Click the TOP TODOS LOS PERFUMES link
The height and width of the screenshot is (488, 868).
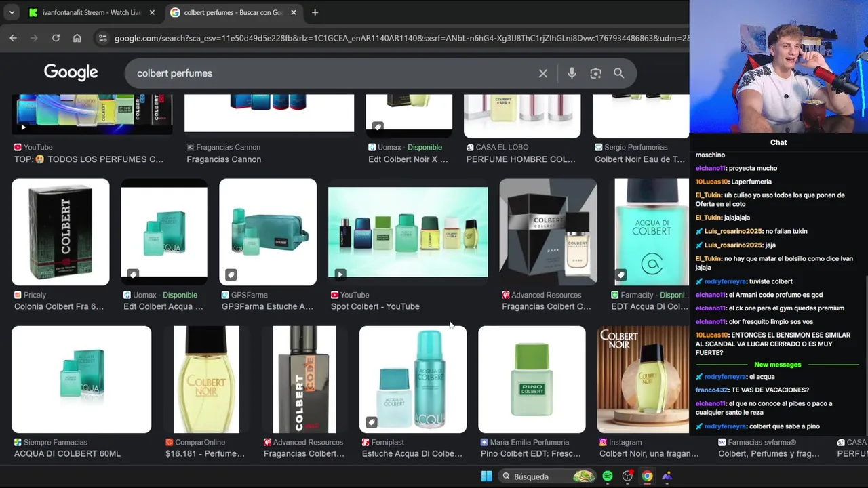coord(89,159)
